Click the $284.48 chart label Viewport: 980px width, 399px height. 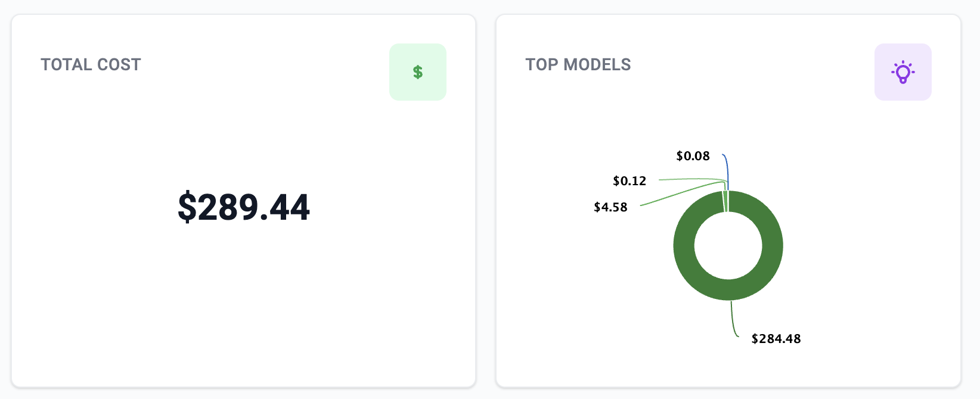point(776,339)
